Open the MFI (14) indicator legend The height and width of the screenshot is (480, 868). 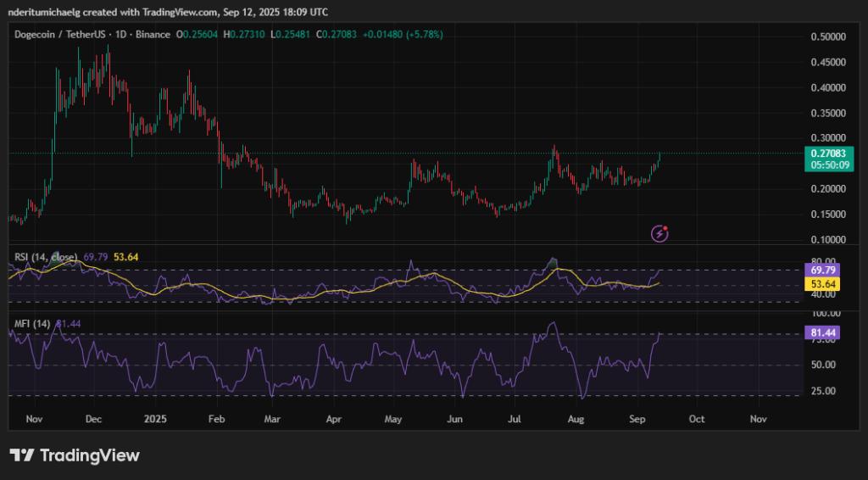[x=31, y=324]
